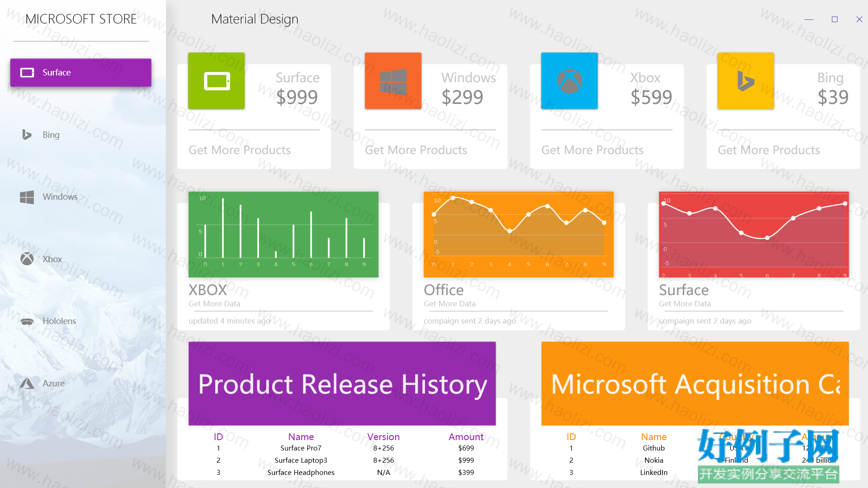Viewport: 868px width, 488px height.
Task: Select the Surface Laptop3 table row
Action: [342, 460]
